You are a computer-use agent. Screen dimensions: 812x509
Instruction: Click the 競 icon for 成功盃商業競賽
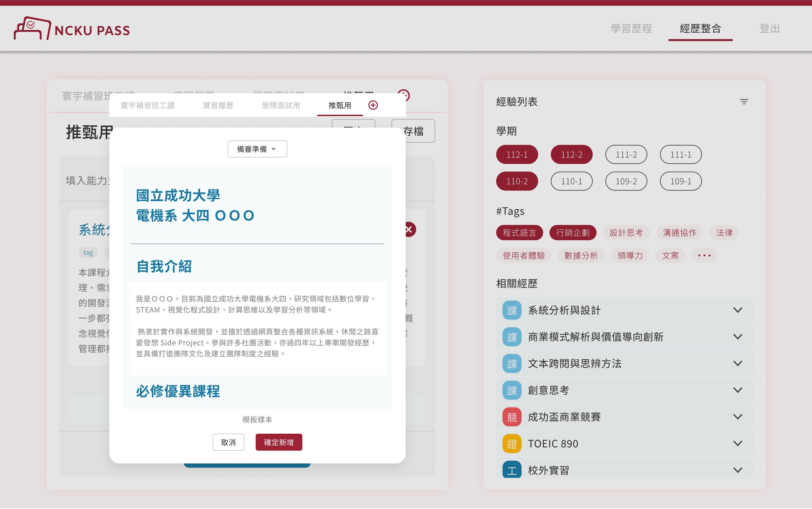coord(512,417)
